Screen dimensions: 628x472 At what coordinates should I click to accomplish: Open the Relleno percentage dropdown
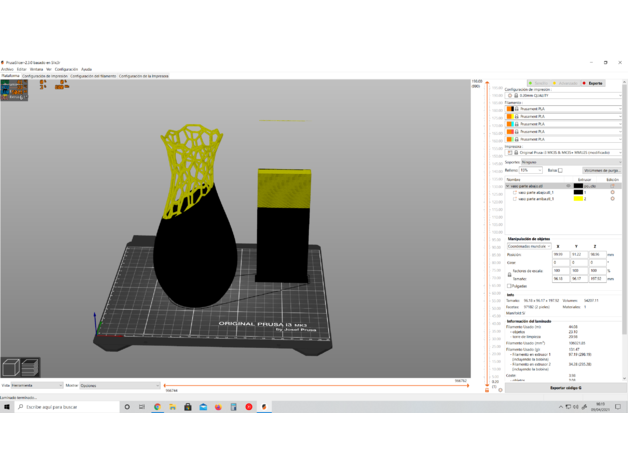(530, 170)
